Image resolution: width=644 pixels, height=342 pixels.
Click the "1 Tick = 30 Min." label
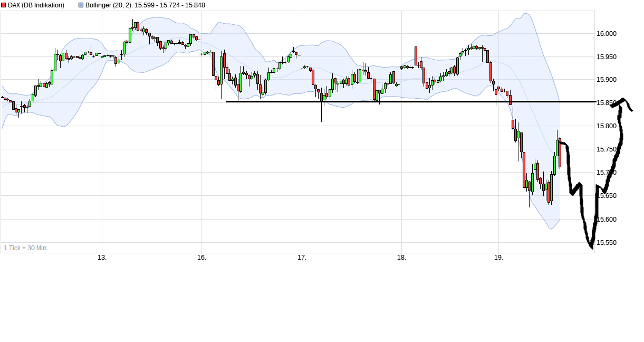pos(26,248)
